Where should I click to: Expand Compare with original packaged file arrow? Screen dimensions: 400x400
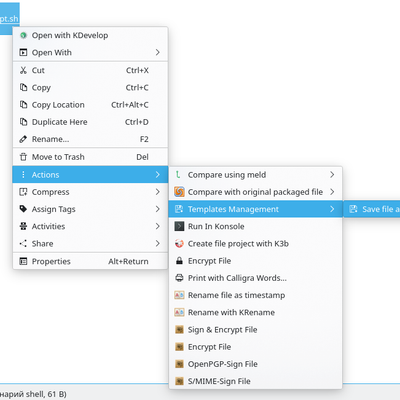point(332,192)
